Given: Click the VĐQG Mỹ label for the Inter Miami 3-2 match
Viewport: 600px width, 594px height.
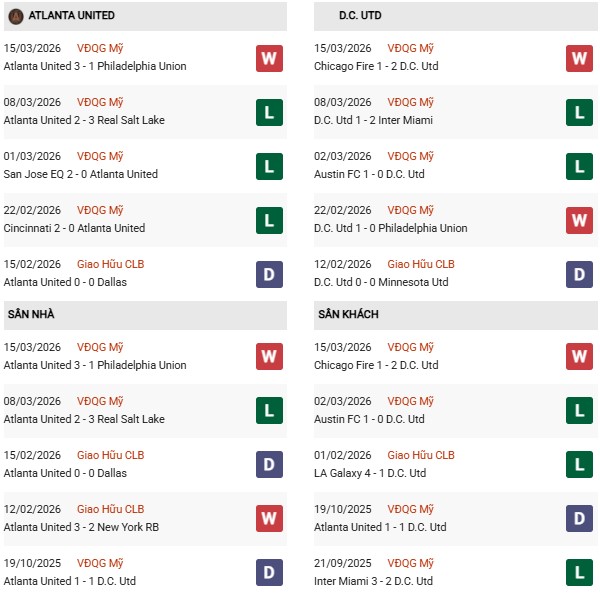Looking at the screenshot, I should pos(412,563).
